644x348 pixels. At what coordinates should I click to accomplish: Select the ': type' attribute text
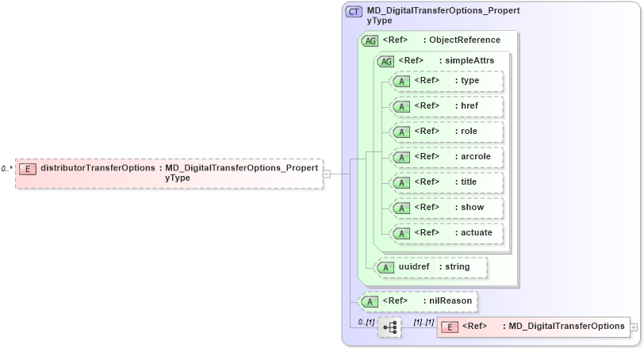point(467,80)
